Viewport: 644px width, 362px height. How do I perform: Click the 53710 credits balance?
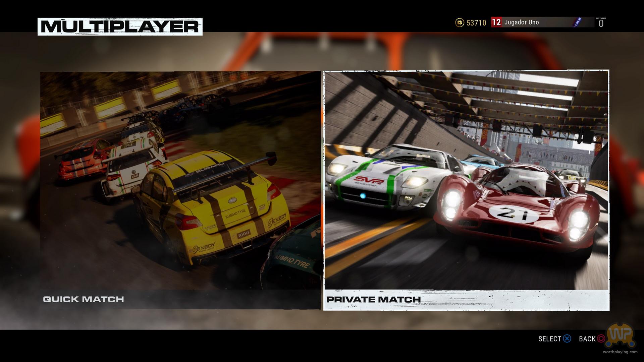[x=476, y=23]
